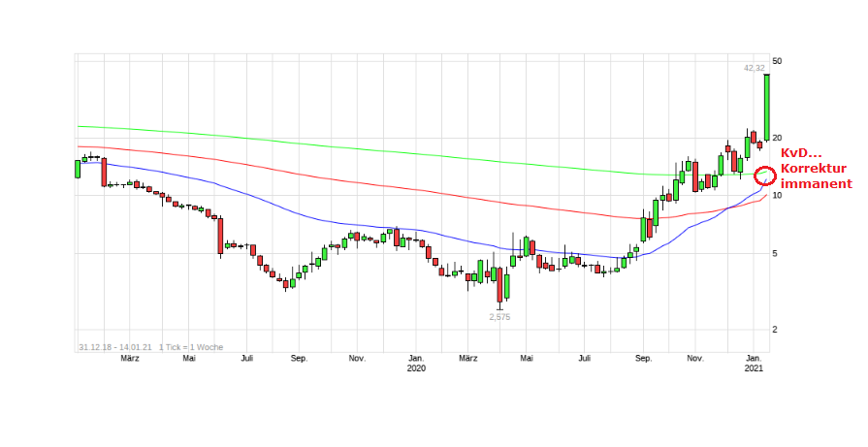This screenshot has width=868, height=447.
Task: Click the red circle annotation on chart
Action: (765, 176)
